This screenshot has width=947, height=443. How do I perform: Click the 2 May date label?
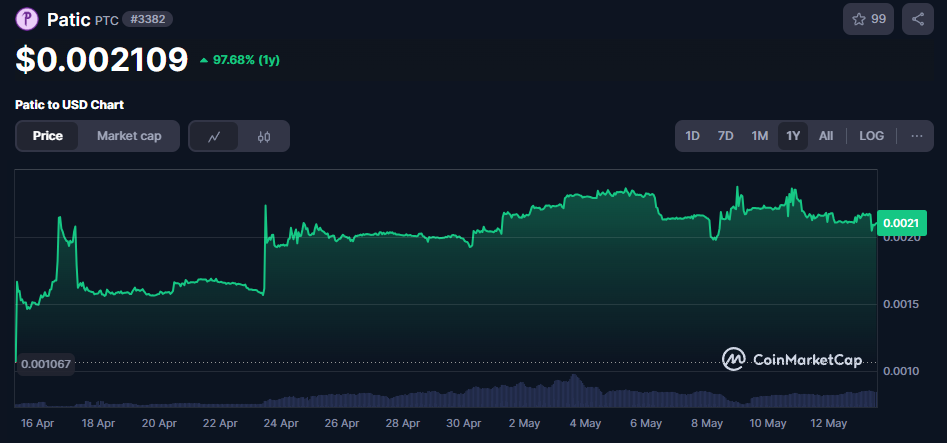[x=524, y=424]
